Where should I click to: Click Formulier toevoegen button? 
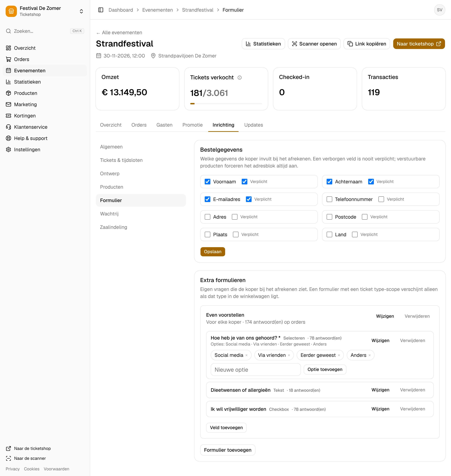coord(228,450)
